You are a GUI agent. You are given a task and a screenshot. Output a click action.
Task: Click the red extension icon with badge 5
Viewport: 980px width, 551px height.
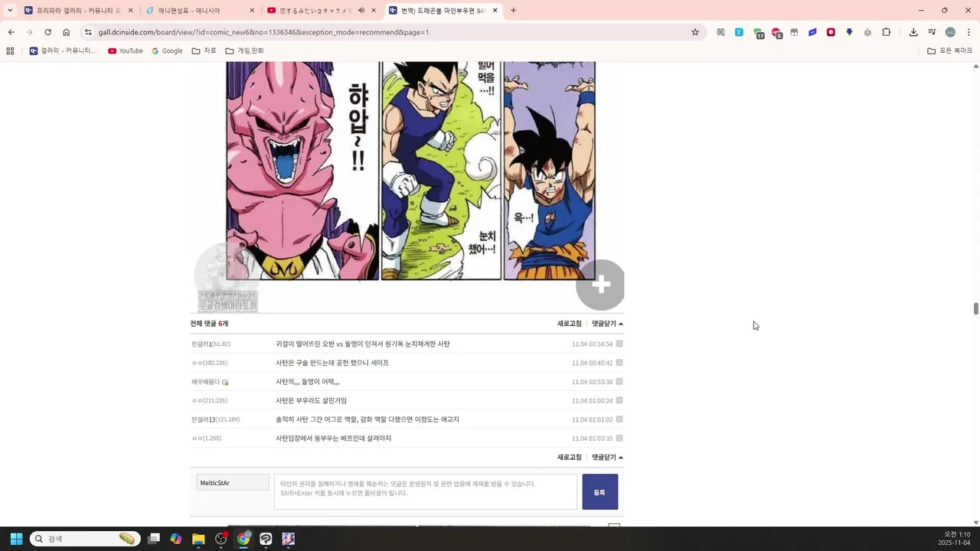pos(776,33)
